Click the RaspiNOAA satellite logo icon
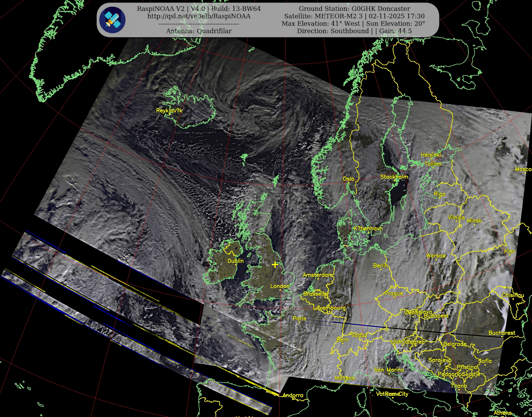This screenshot has height=417, width=532. pos(112,20)
